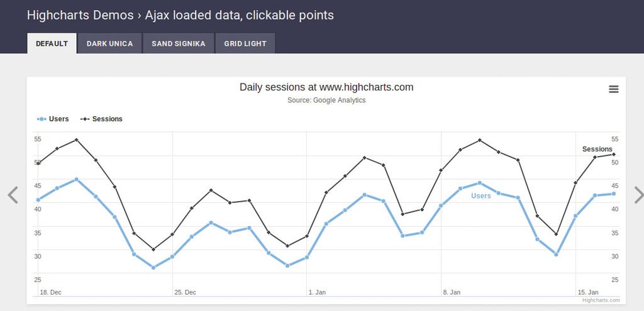Click the last Users data point on the right
644x311 pixels.
tap(614, 194)
